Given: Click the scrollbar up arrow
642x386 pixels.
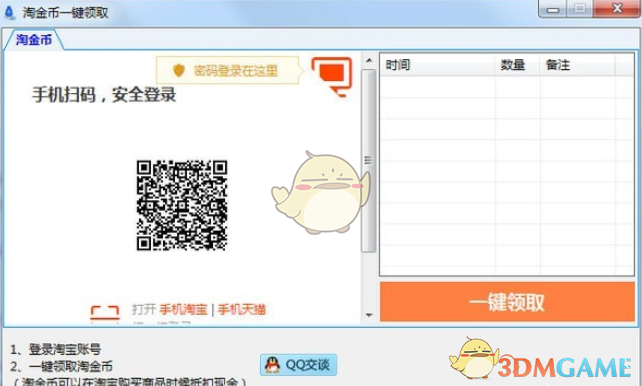Looking at the screenshot, I should [x=369, y=61].
